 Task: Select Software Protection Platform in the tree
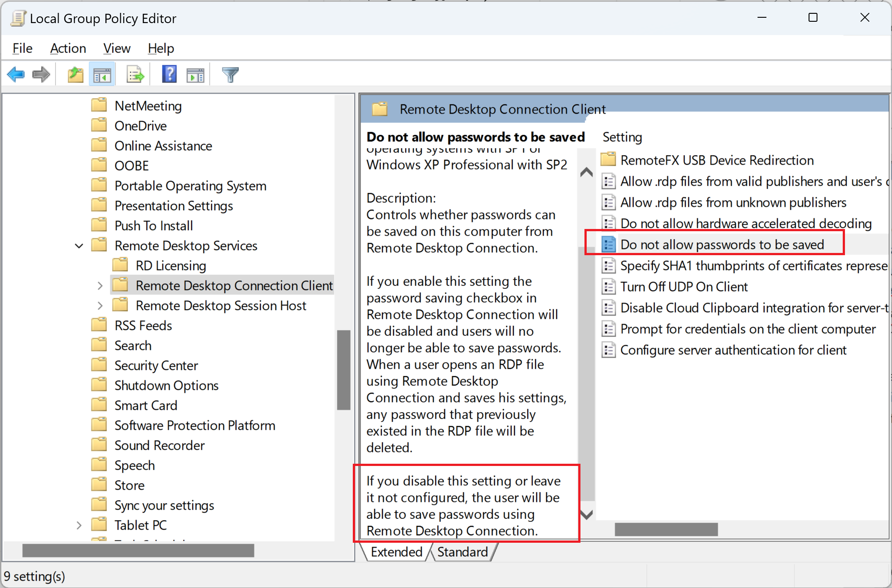click(x=195, y=425)
